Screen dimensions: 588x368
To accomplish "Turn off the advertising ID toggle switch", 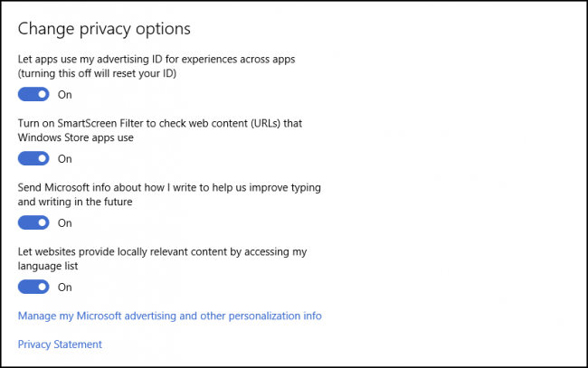I will (33, 94).
